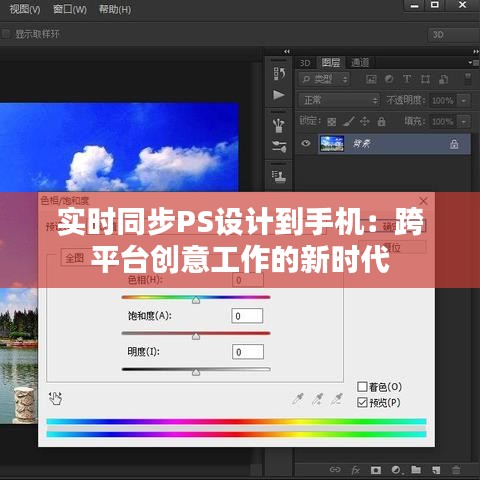Switch to 通道 channels tab

point(360,62)
